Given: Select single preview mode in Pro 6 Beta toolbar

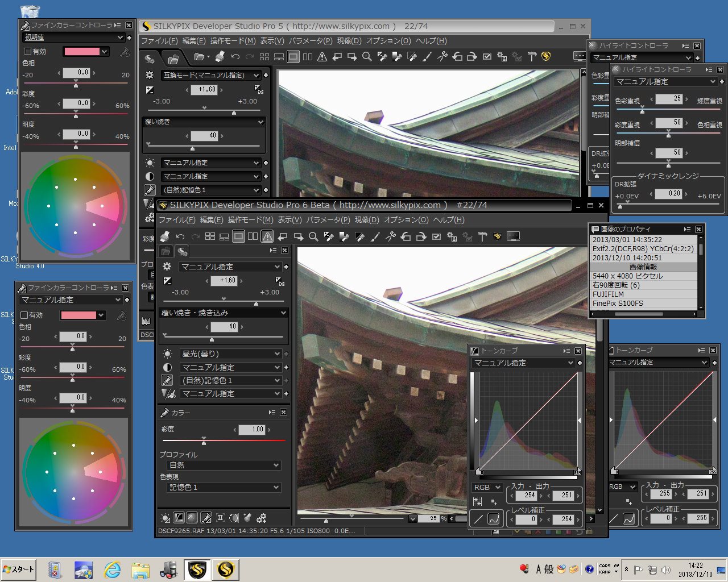Looking at the screenshot, I should pos(239,236).
